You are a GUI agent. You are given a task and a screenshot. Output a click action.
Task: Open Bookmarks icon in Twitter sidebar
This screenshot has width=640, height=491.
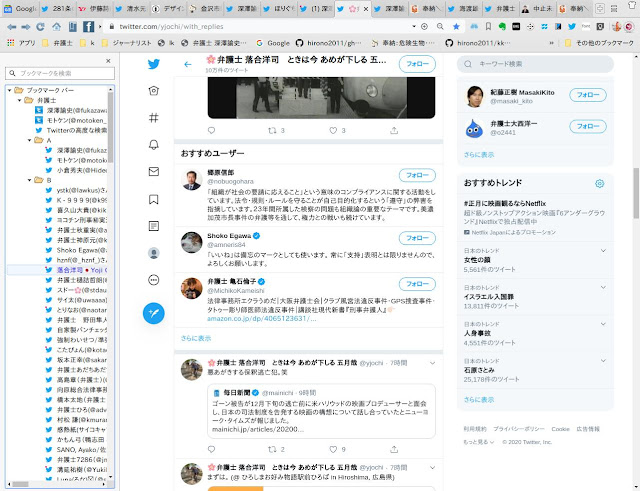pyautogui.click(x=153, y=199)
